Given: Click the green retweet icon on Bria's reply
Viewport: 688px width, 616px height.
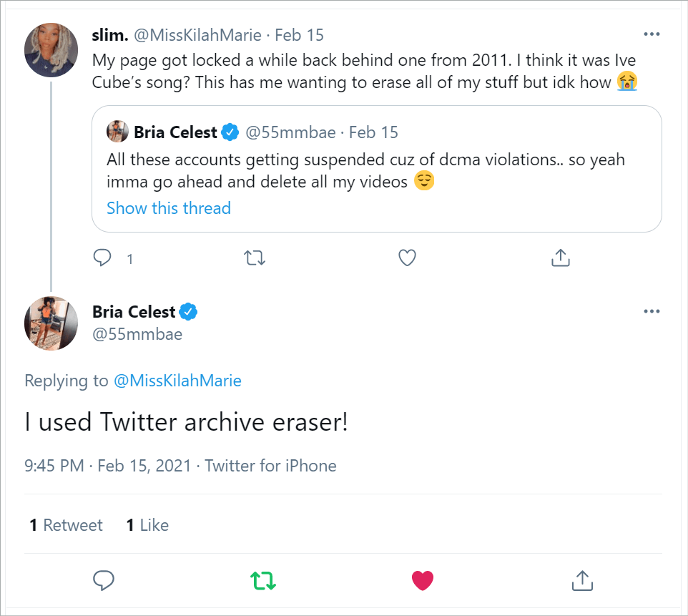Looking at the screenshot, I should click(x=263, y=580).
